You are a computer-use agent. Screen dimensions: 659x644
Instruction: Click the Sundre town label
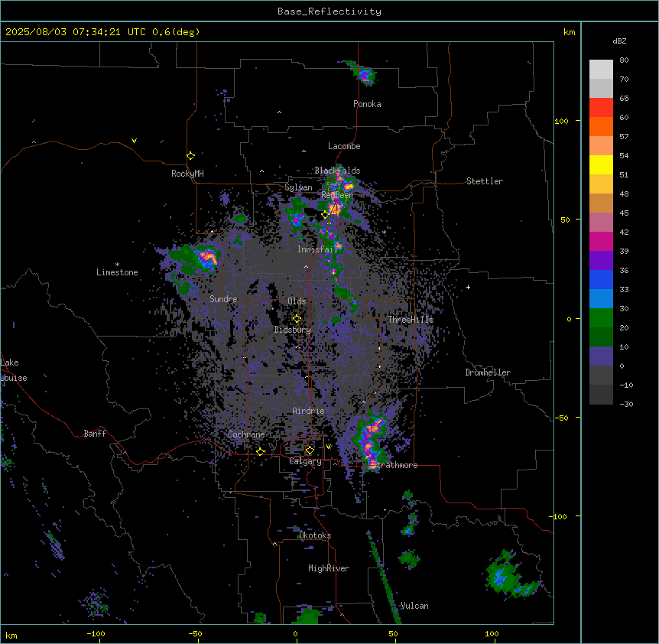pyautogui.click(x=223, y=299)
